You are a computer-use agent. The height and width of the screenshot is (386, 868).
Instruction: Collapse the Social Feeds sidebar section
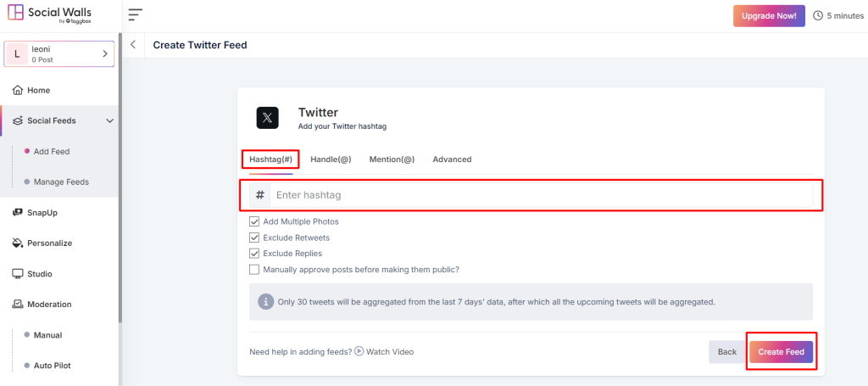(x=109, y=120)
